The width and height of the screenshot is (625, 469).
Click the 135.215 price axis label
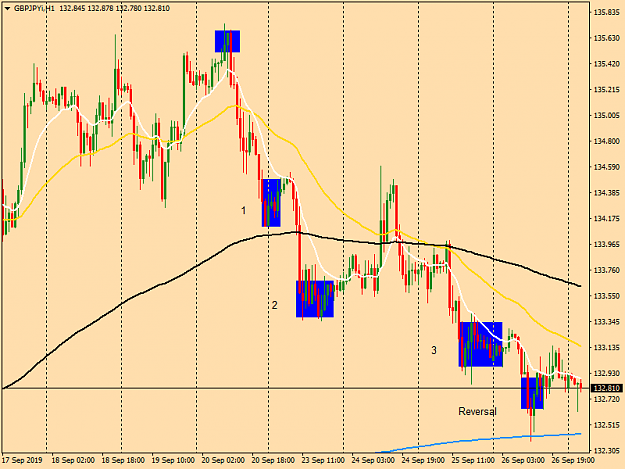click(x=607, y=90)
